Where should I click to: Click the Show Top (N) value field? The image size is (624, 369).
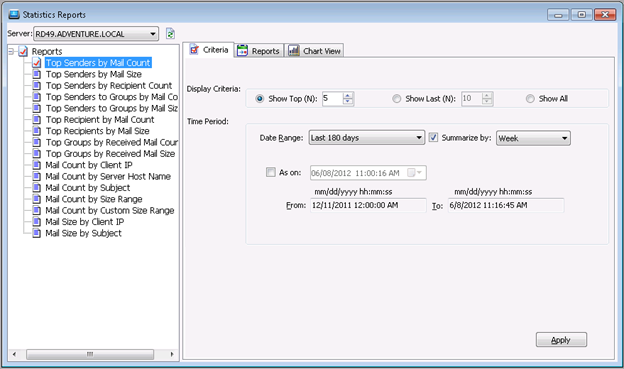point(332,98)
